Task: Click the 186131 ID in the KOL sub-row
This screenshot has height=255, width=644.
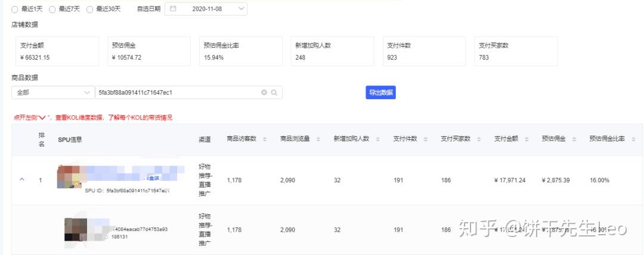Action: (119, 237)
